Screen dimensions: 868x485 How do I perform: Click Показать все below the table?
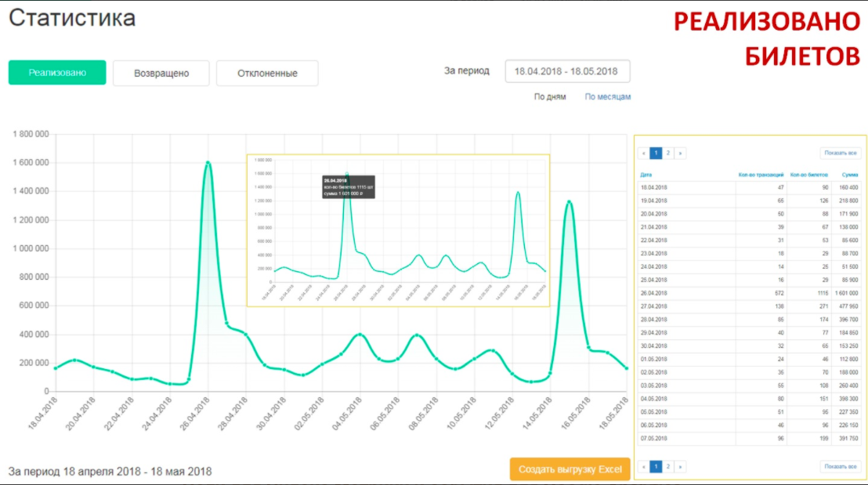click(x=840, y=466)
